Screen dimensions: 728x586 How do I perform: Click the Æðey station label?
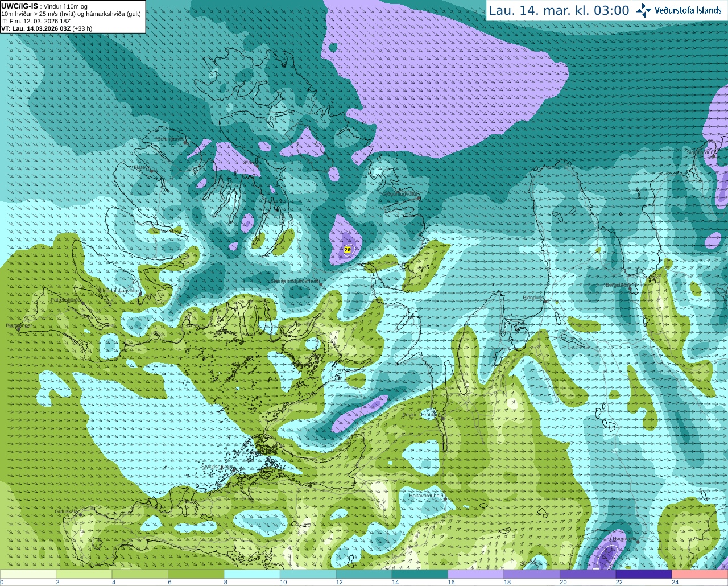(x=250, y=163)
